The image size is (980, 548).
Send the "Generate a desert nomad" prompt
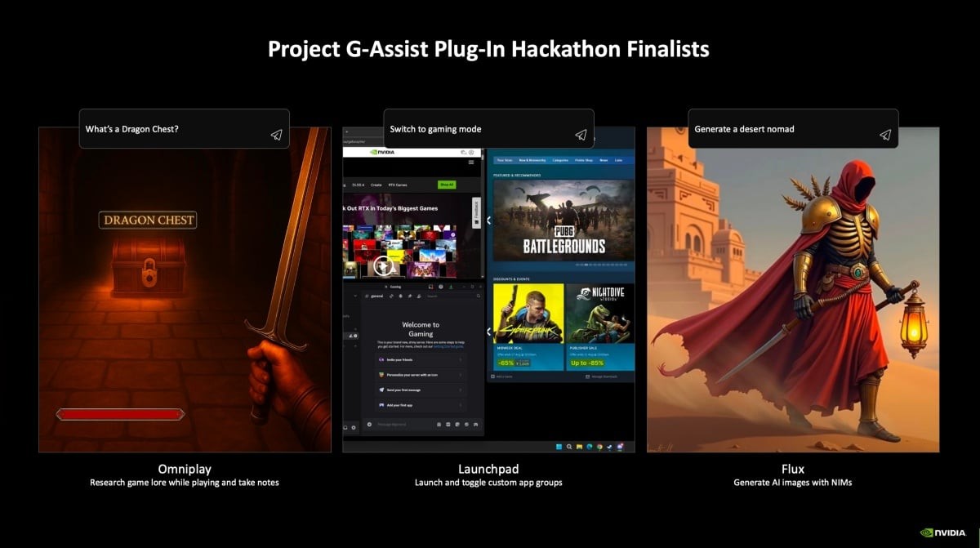point(884,135)
